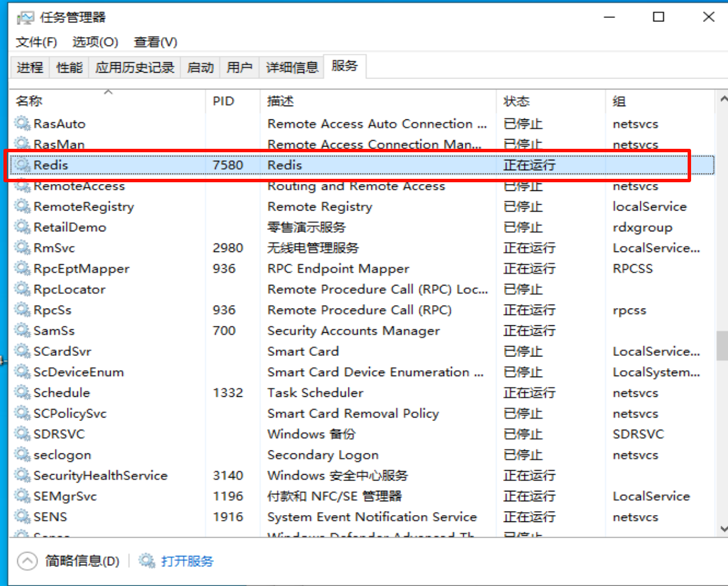Select the SecurityHealthService service name

100,476
